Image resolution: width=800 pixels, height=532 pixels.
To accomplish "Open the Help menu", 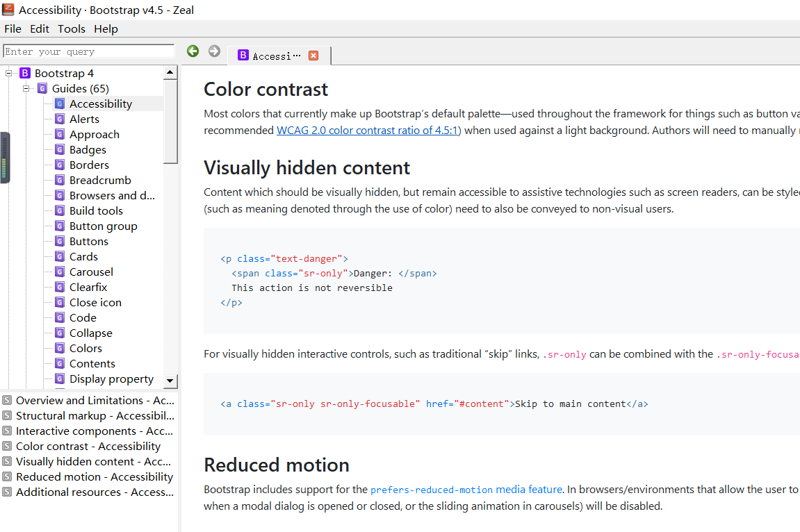I will 106,28.
